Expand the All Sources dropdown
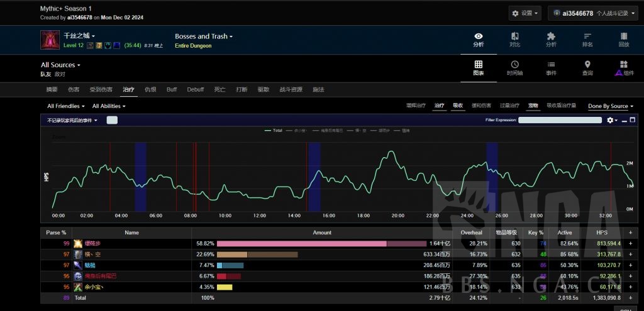The image size is (644, 311). click(x=60, y=65)
